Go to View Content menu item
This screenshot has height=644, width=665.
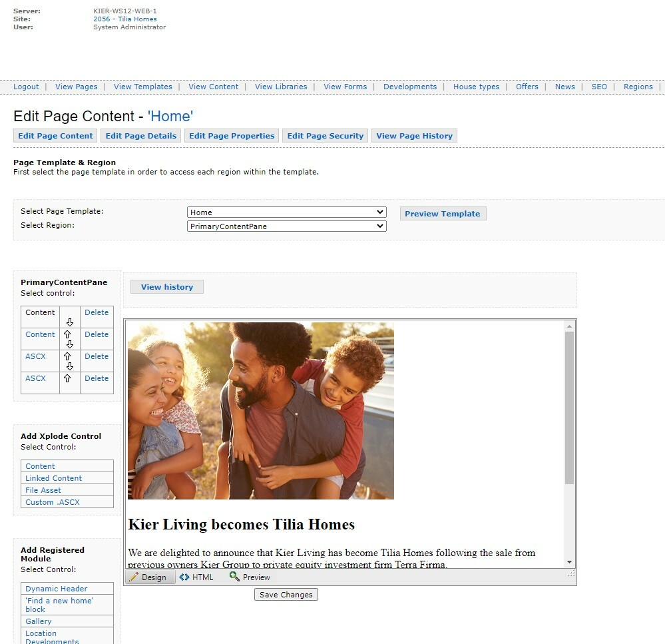pos(213,87)
